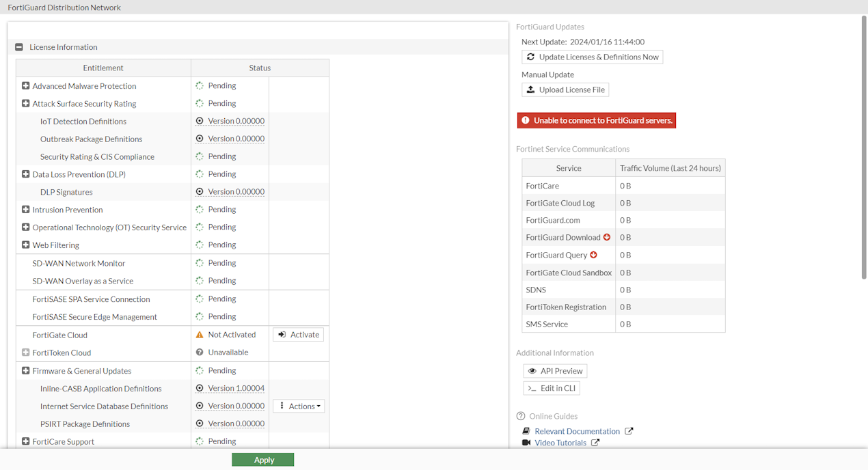Screen dimensions: 868x470
Task: Click the refresh icon on Update Licenses button
Action: tap(531, 57)
